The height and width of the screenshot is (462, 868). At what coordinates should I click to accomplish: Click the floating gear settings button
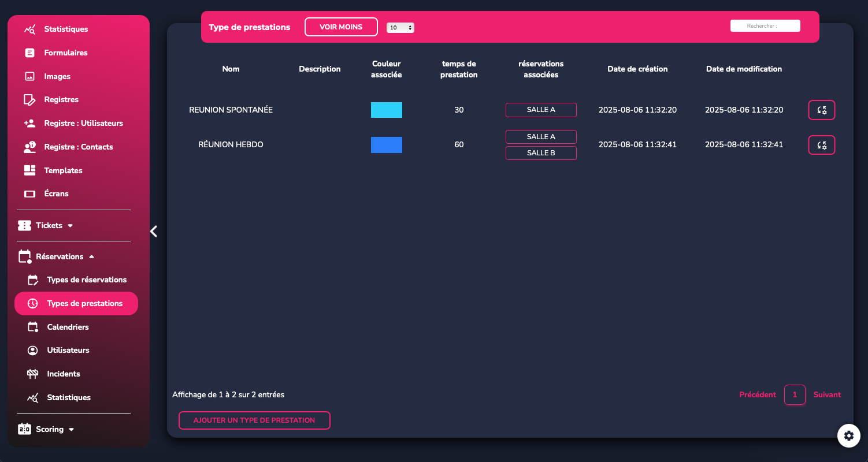(x=848, y=435)
